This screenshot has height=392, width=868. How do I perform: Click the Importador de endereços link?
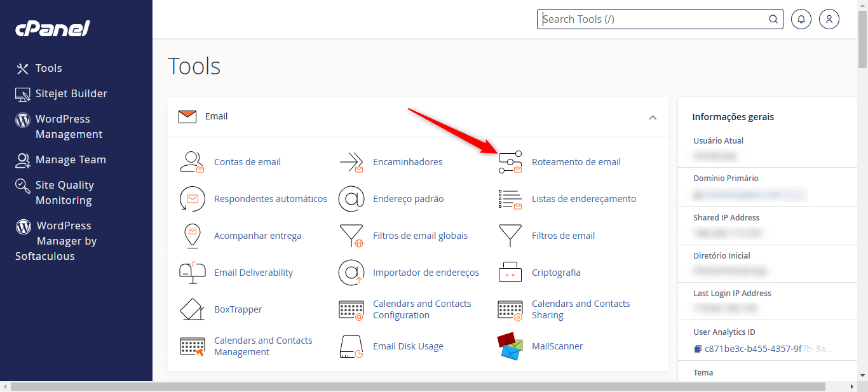[426, 273]
